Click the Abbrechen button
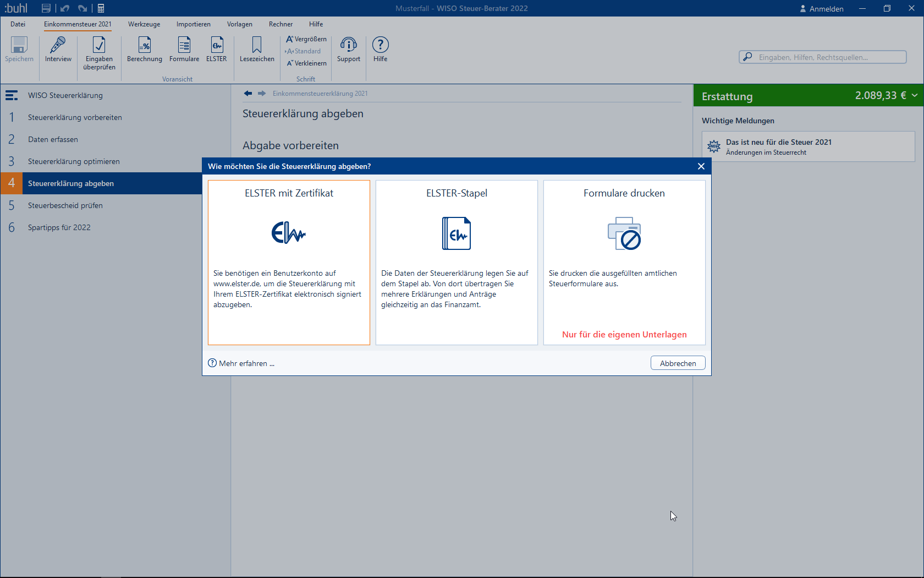Viewport: 924px width, 578px height. click(678, 363)
